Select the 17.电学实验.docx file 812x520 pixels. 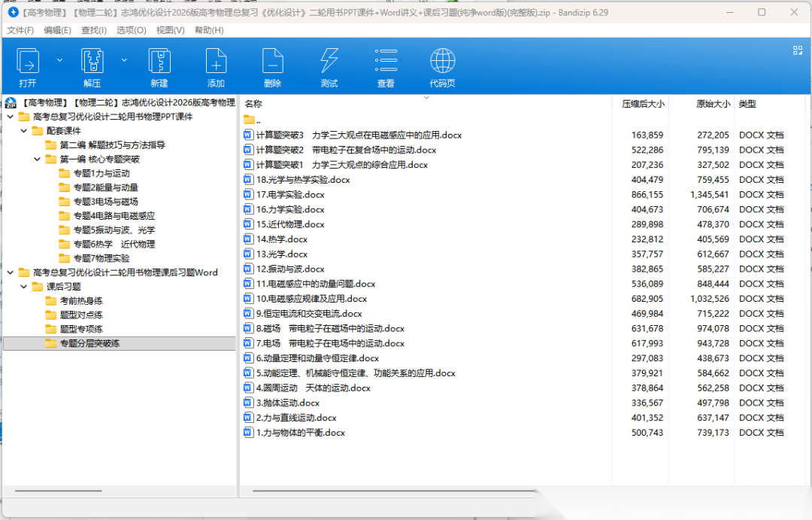(x=290, y=195)
